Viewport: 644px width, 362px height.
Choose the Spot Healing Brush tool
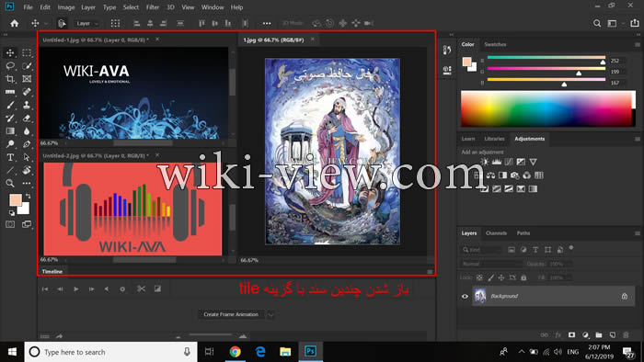pos(27,92)
